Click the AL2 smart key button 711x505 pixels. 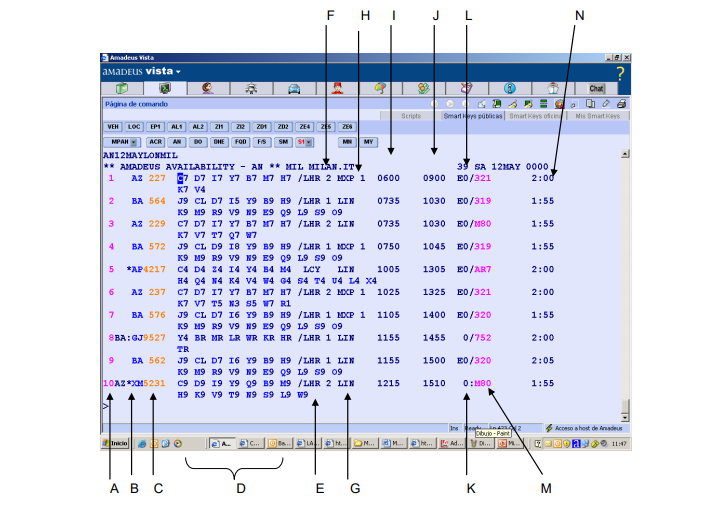click(x=198, y=127)
